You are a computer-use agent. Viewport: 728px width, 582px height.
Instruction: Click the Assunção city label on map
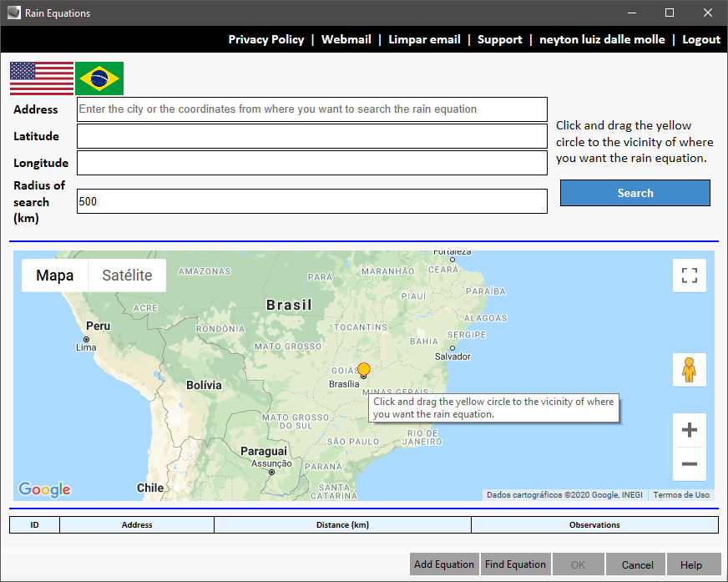(x=271, y=463)
